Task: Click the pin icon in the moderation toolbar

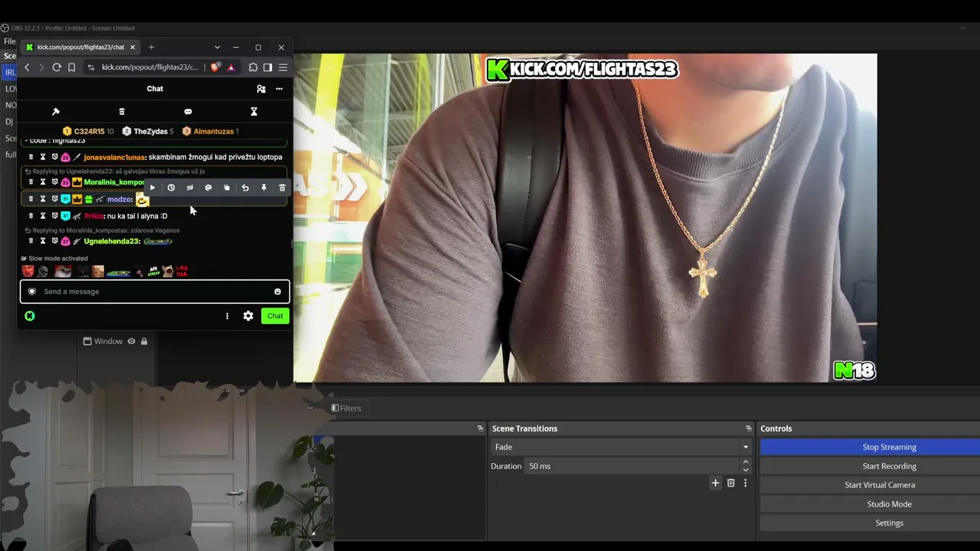Action: (56, 112)
